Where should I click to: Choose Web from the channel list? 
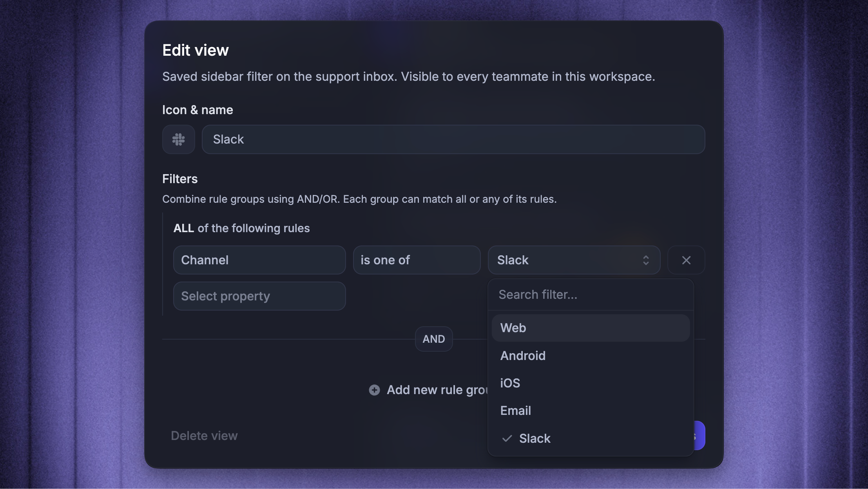pos(591,328)
